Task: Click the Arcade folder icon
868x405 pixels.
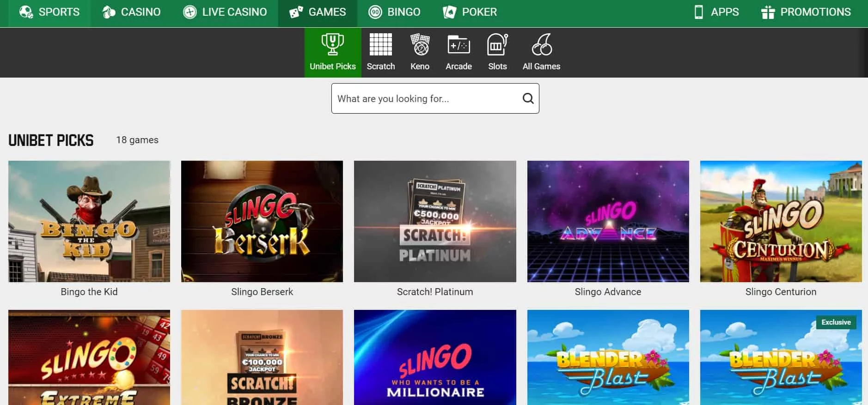Action: [458, 44]
